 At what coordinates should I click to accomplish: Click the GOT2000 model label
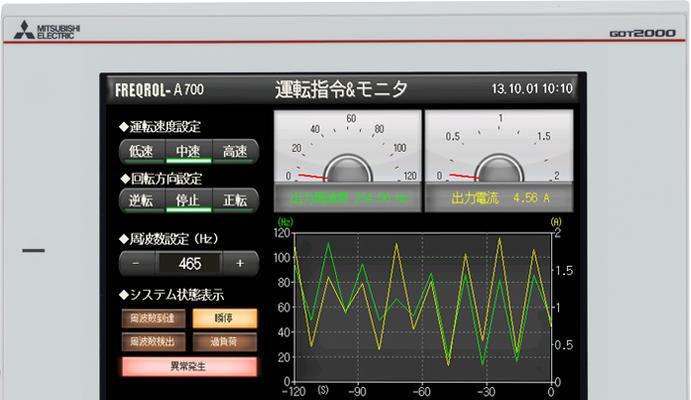click(642, 33)
